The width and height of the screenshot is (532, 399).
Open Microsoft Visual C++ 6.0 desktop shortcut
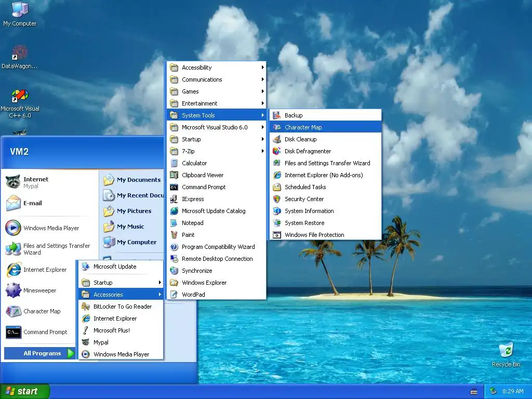coord(20,104)
